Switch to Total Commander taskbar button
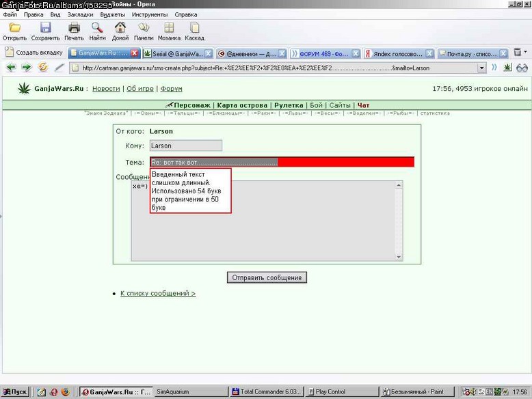This screenshot has width=532, height=399. 267,391
